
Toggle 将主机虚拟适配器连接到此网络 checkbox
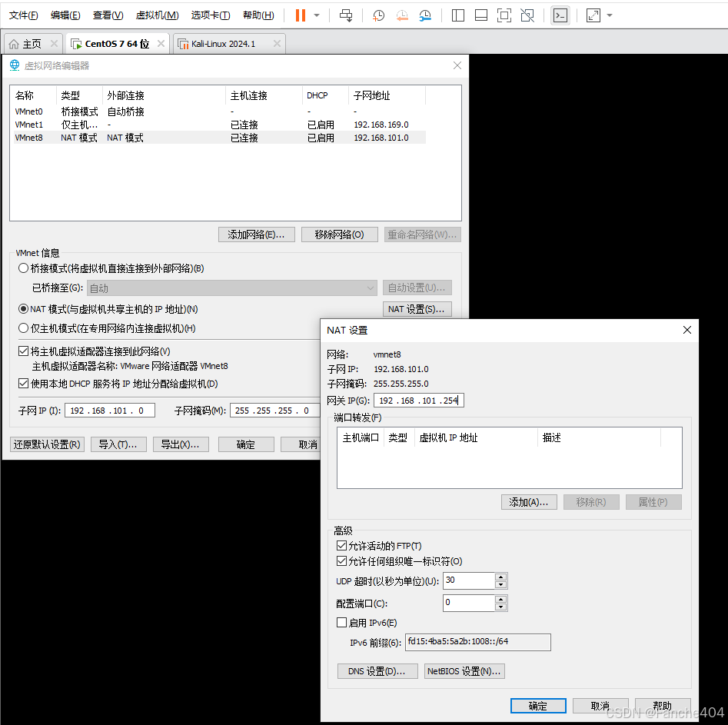[x=23, y=351]
